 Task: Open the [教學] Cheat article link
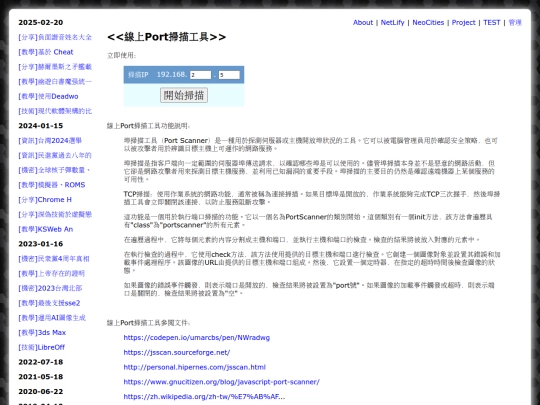pos(46,52)
